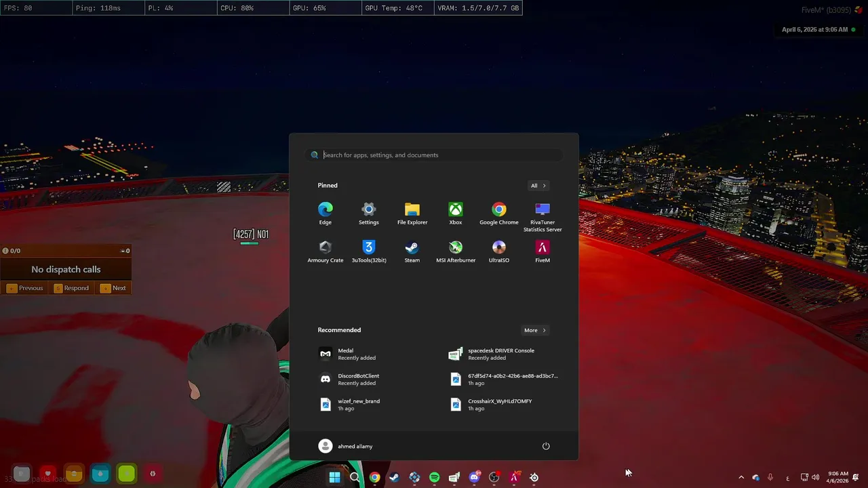Launch Armoury Crate
868x488 pixels.
click(x=325, y=251)
